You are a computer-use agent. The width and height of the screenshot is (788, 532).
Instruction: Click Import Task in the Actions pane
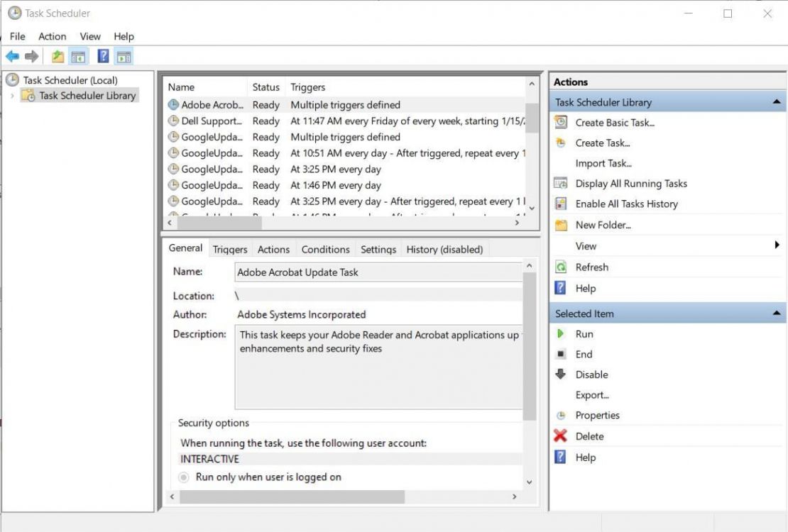[603, 162]
